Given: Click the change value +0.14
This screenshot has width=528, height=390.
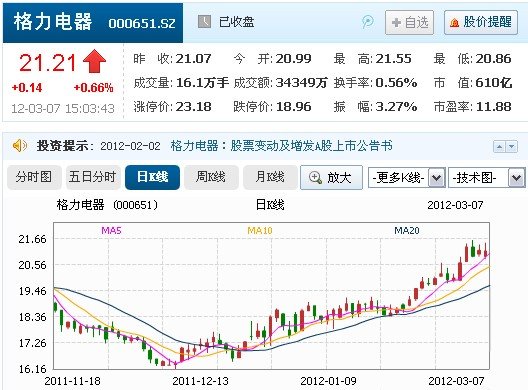Looking at the screenshot, I should click(27, 88).
